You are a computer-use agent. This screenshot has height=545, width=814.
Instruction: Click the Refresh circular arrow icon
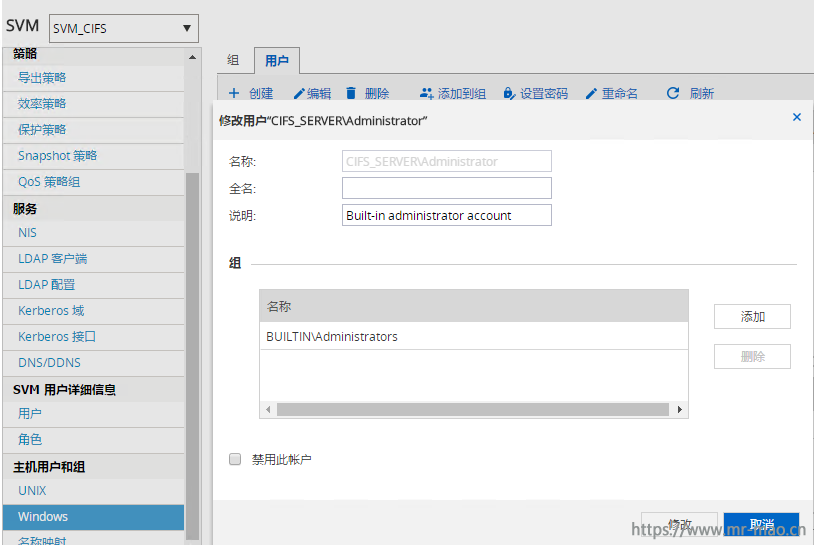[x=673, y=93]
